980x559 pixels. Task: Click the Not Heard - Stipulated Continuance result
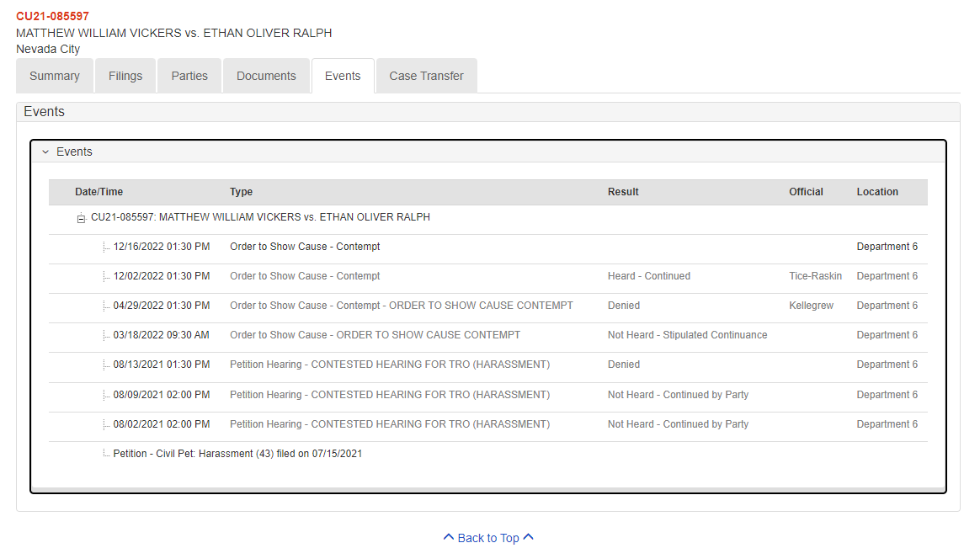point(688,334)
